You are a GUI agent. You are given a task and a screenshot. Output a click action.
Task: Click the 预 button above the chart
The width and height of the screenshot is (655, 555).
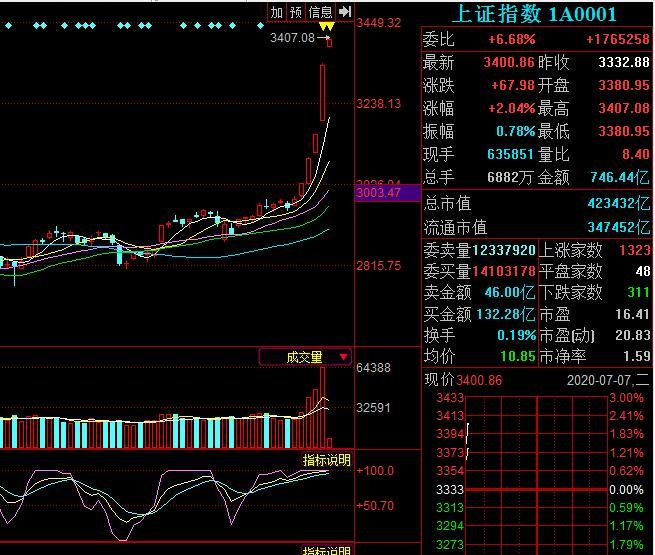(x=296, y=12)
